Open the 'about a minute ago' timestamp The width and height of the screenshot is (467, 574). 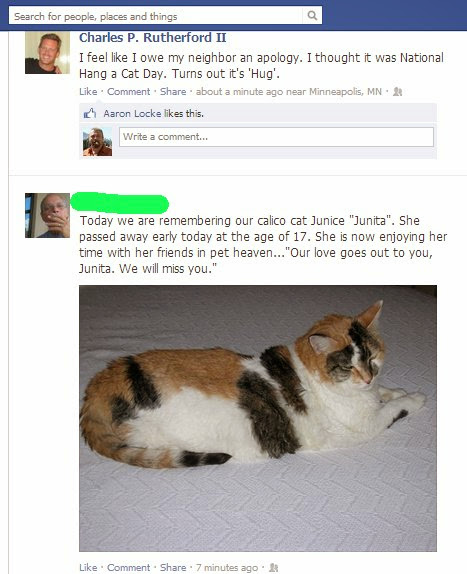pyautogui.click(x=240, y=92)
